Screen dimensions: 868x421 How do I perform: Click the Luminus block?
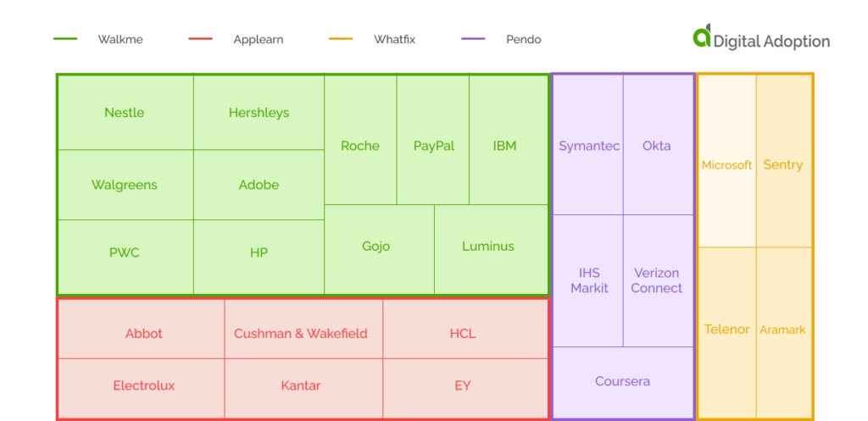click(488, 247)
